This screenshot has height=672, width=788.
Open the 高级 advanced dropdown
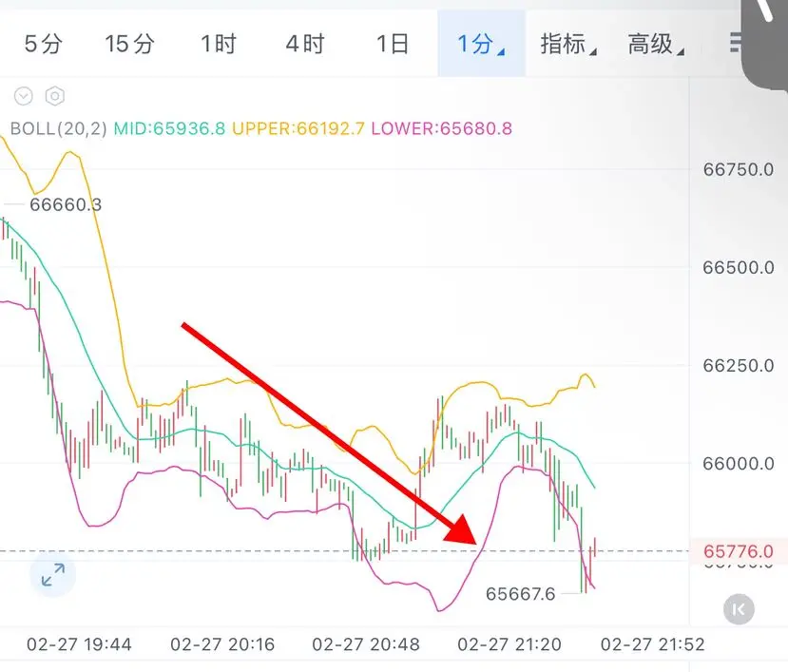click(655, 44)
